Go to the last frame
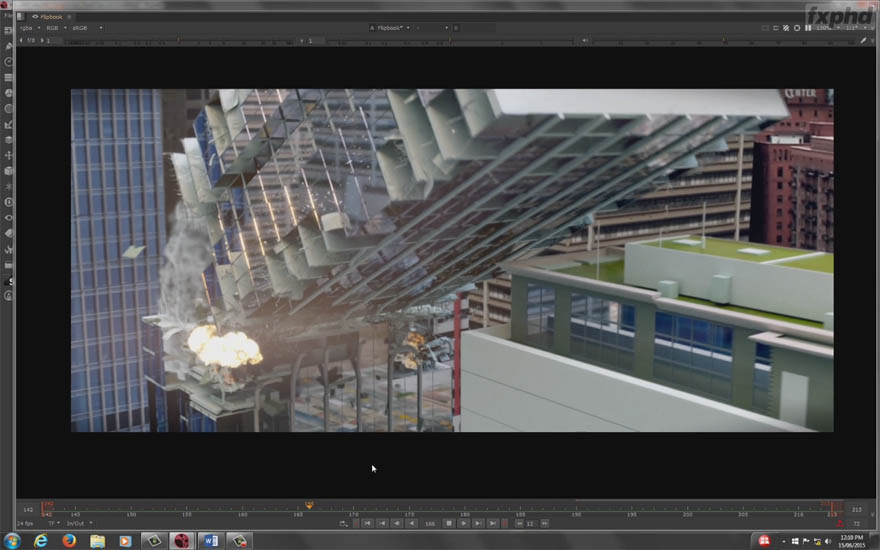 [x=492, y=523]
